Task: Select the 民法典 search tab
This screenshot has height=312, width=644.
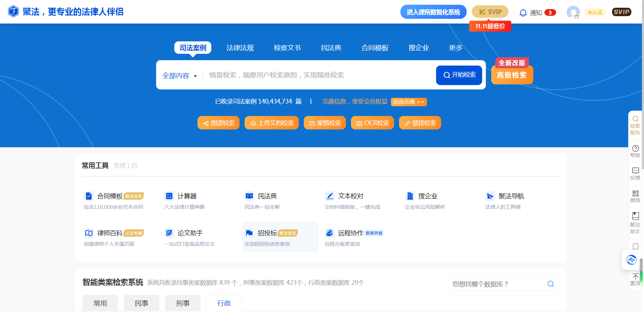Action: [331, 48]
